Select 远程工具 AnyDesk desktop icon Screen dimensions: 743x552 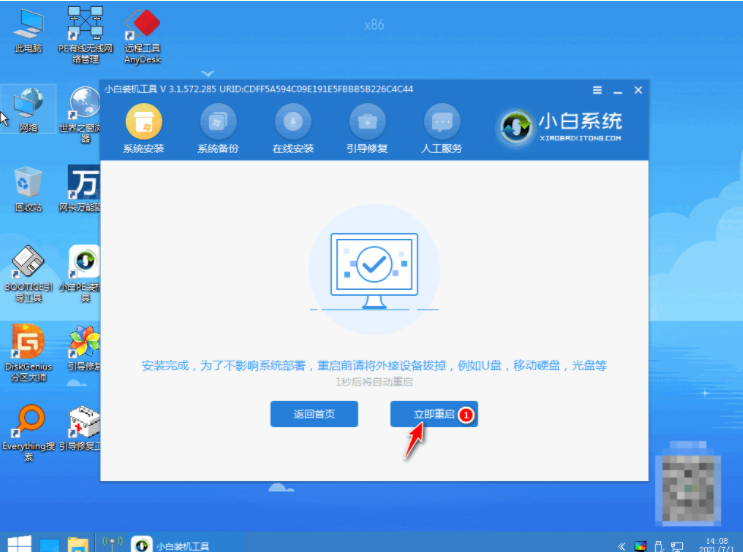coord(142,36)
